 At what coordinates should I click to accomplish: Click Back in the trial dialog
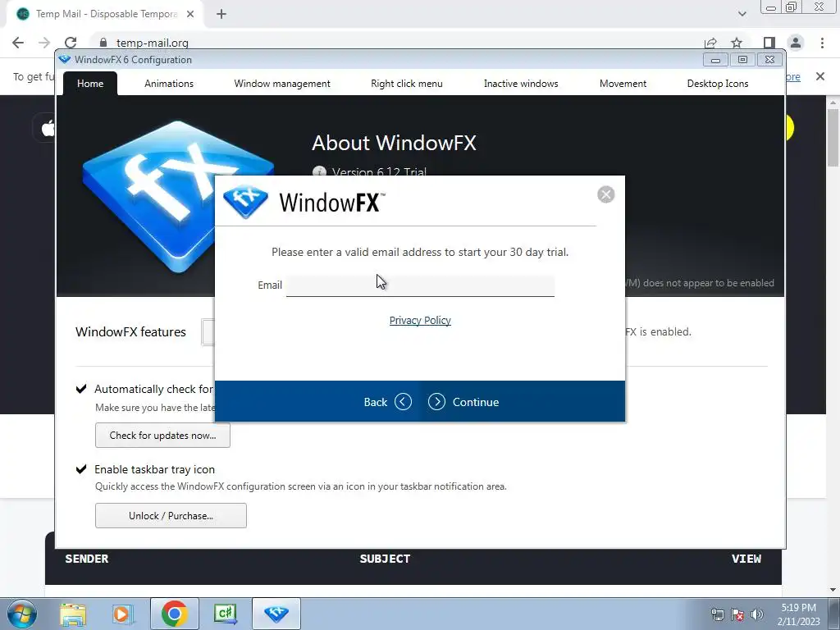[x=387, y=402]
